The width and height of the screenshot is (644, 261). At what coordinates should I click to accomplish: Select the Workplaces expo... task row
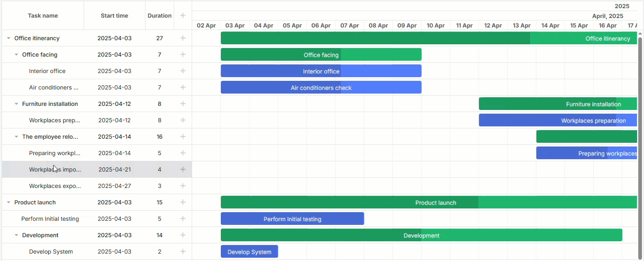tap(97, 186)
